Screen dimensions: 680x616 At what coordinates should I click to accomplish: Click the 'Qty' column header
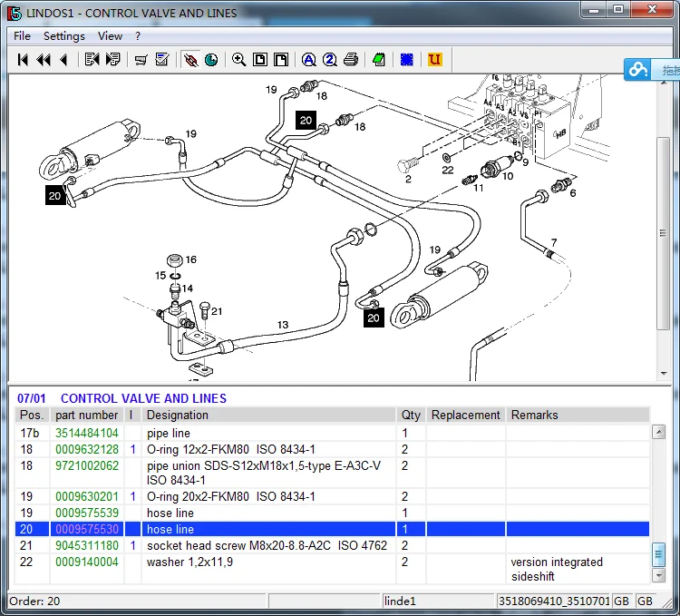[411, 415]
